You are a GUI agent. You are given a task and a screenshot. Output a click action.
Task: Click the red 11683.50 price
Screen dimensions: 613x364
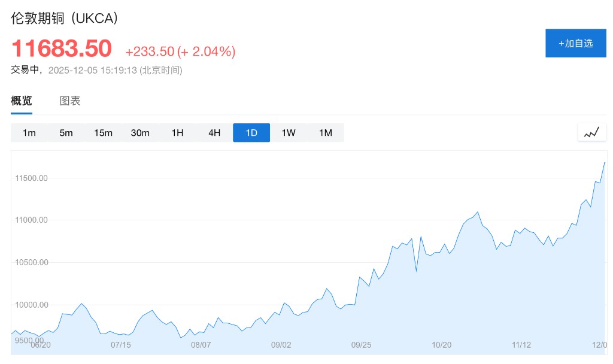62,48
